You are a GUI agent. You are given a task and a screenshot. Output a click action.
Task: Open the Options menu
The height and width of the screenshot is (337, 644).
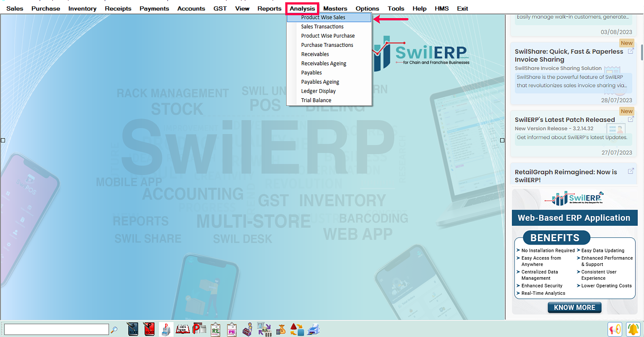pos(367,8)
